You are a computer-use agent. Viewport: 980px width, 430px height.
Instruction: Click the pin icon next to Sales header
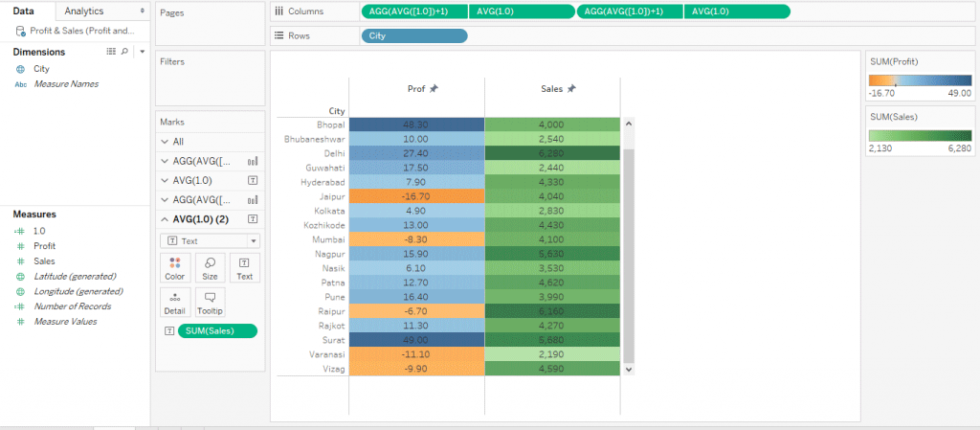pyautogui.click(x=571, y=89)
